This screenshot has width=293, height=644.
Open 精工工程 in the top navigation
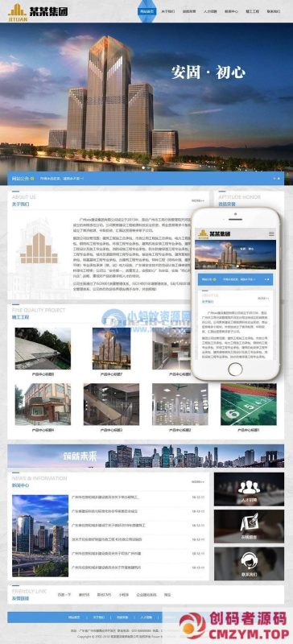(x=252, y=11)
